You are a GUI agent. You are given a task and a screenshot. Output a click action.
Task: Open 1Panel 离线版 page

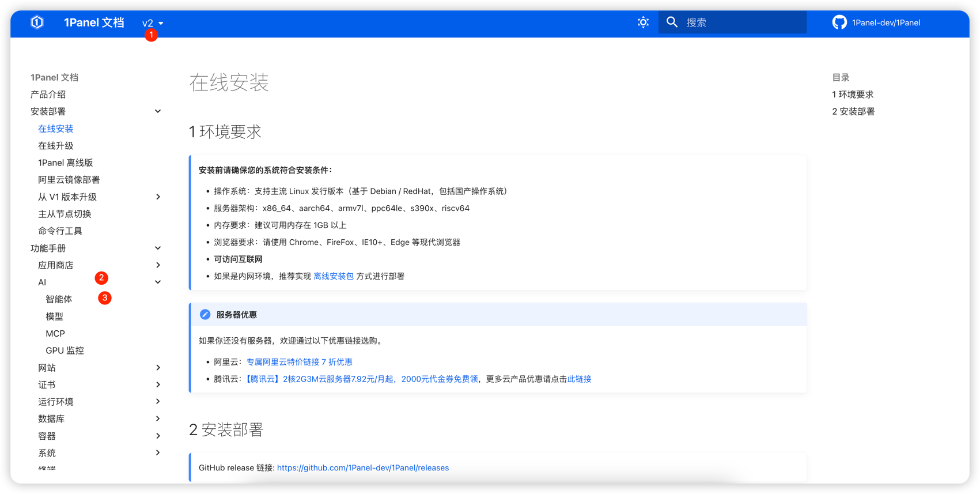(x=66, y=163)
